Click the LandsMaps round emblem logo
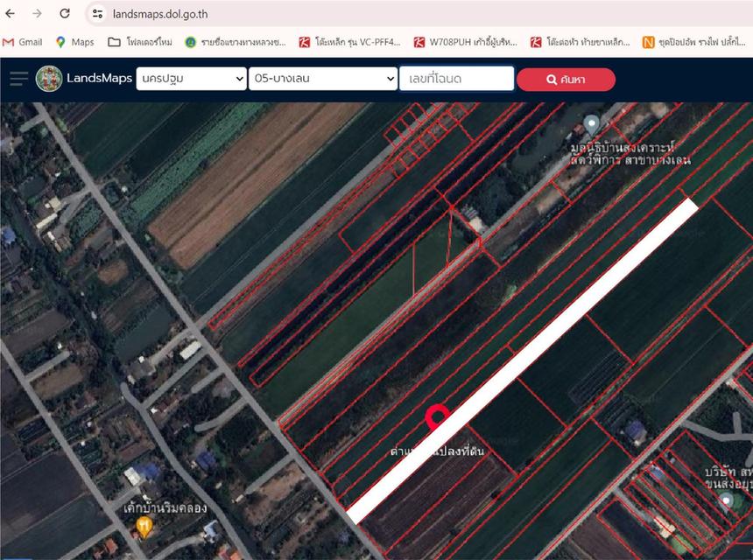This screenshot has height=560, width=753. point(49,79)
